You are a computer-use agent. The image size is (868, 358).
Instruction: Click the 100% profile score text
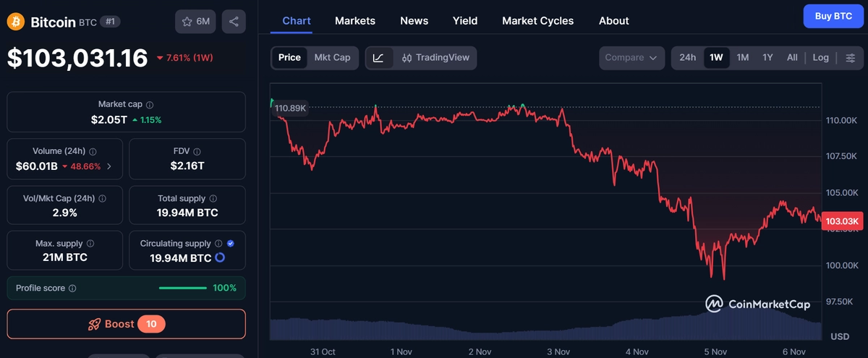click(224, 288)
